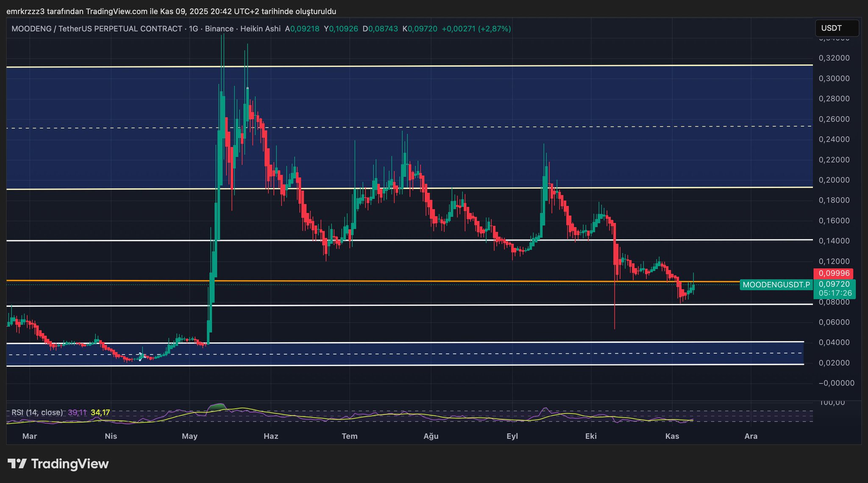Click the MOODENG / TetherUS PERPETUAL CONTRACT title

pyautogui.click(x=97, y=29)
